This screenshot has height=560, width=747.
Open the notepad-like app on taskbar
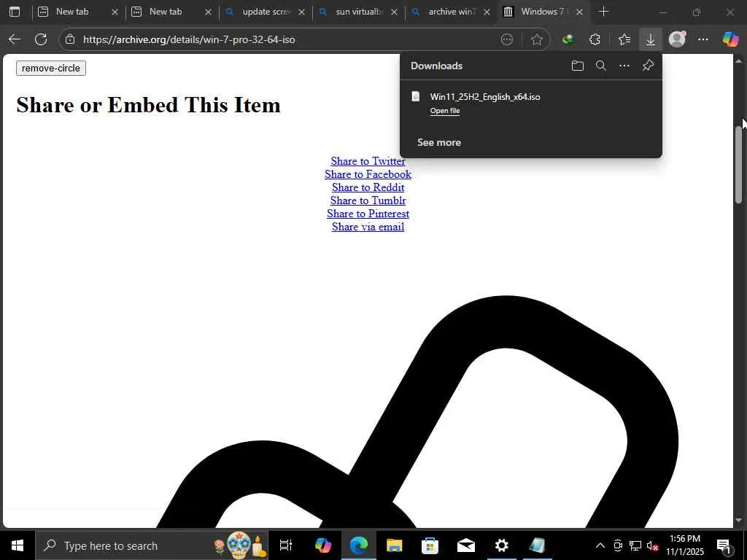click(538, 545)
